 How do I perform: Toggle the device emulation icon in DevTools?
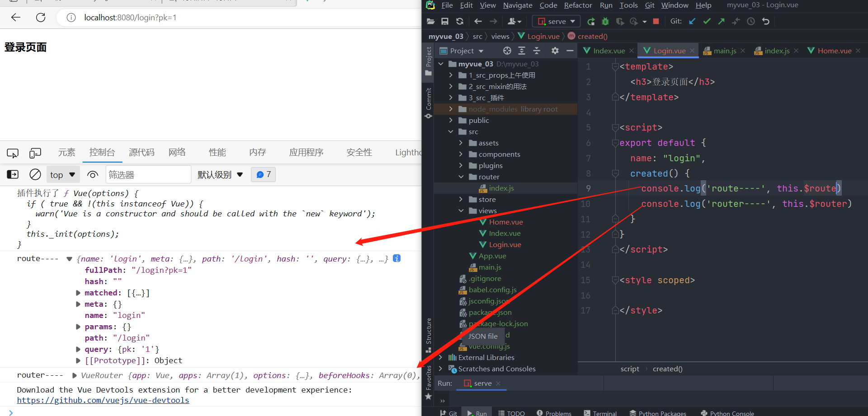(35, 153)
